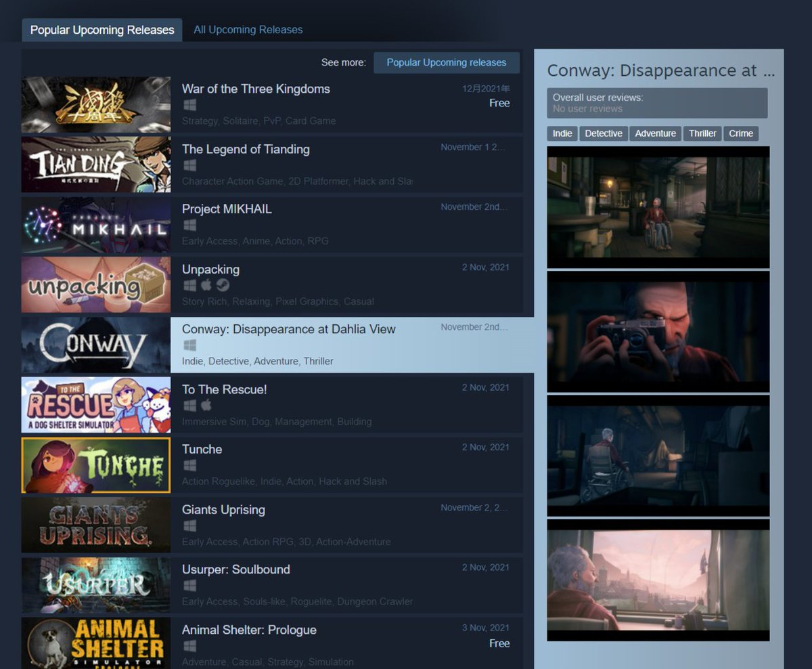This screenshot has width=812, height=669.
Task: Open War of the Three Kingdoms title
Action: click(256, 89)
